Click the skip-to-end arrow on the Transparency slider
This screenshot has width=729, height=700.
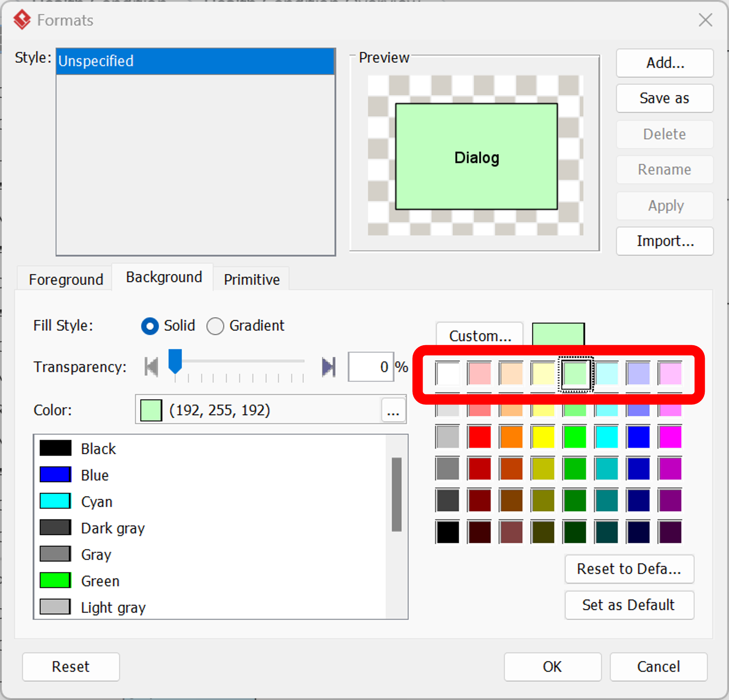[x=328, y=366]
